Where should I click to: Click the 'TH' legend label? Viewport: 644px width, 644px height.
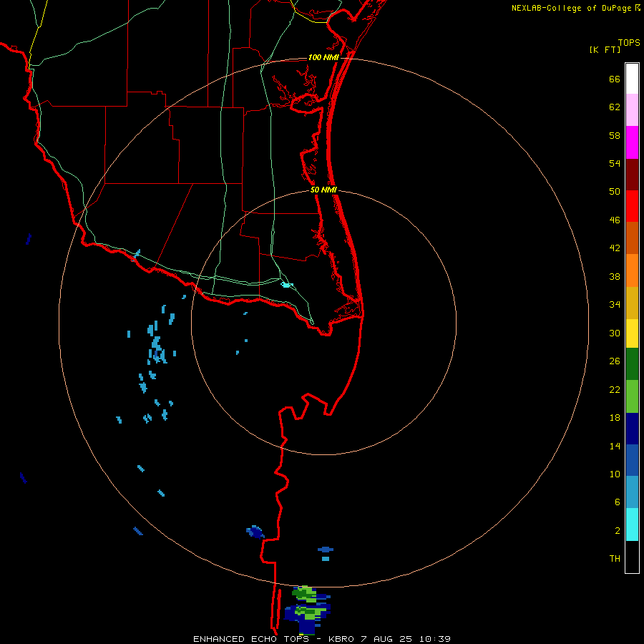[x=615, y=559]
